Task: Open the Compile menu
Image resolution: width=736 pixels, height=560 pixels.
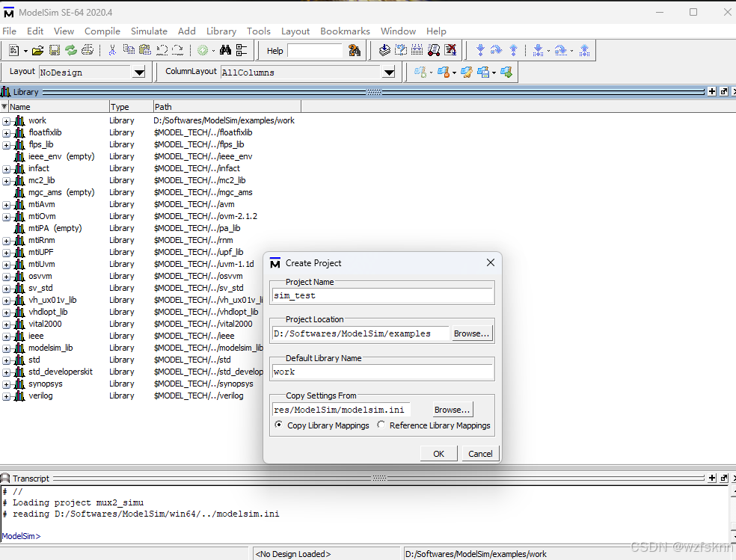Action: (x=102, y=31)
